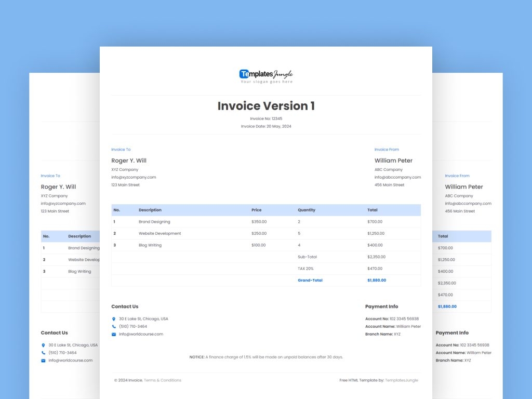Click the location pin icon under Contact Us

click(114, 318)
